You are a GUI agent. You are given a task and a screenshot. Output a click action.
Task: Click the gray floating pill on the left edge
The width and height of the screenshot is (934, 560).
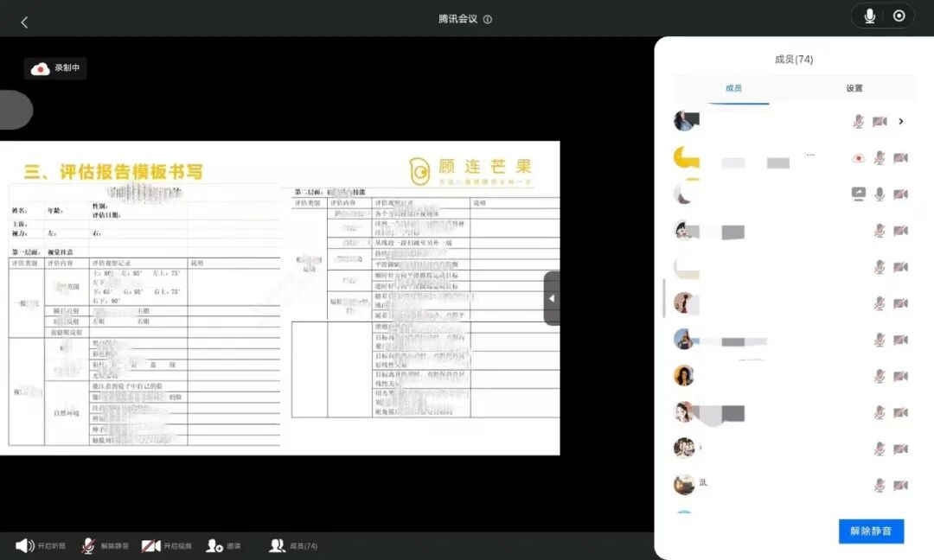click(16, 110)
